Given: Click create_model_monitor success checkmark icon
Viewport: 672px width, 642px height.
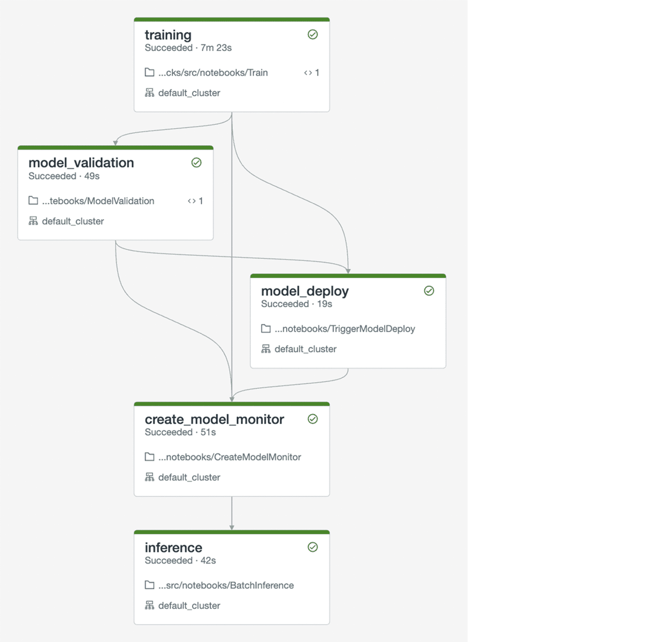Looking at the screenshot, I should 312,419.
